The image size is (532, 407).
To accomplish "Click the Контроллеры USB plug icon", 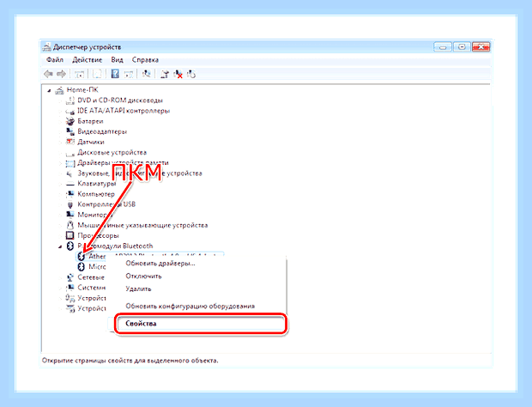I will (70, 204).
